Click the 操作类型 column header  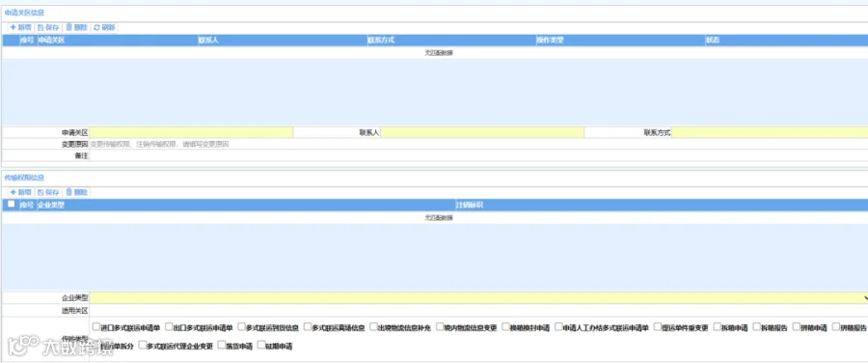click(620, 40)
